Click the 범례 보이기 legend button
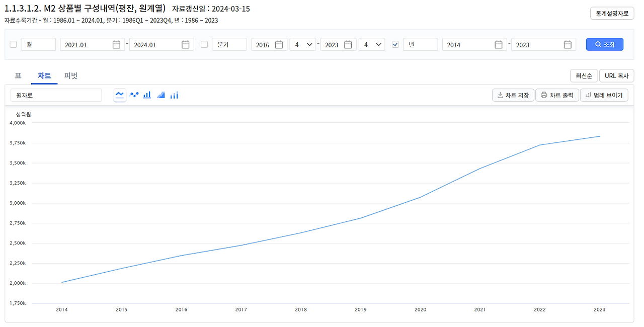 [x=604, y=95]
